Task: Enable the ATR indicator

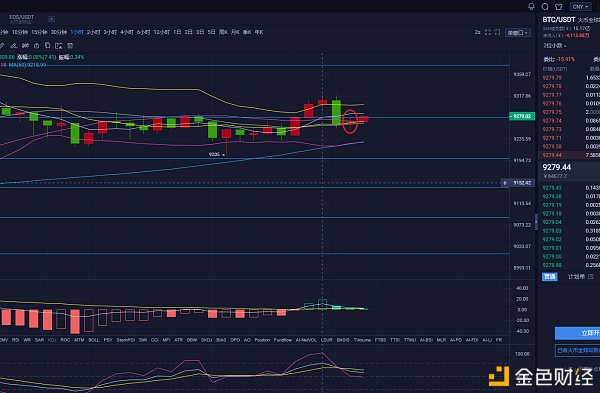Action: [178, 340]
